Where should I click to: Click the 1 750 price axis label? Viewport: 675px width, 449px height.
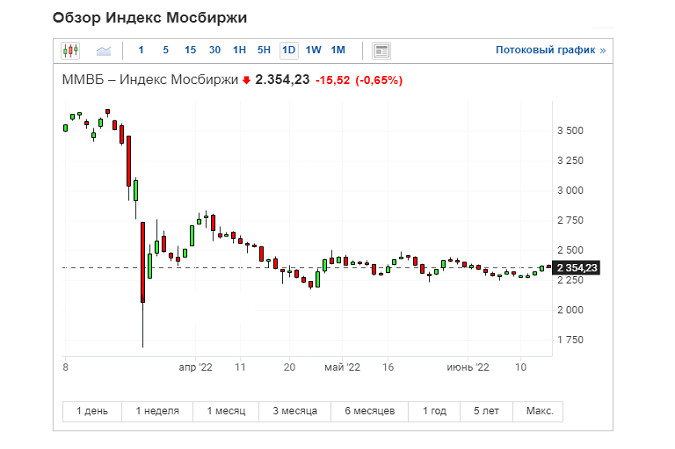[x=570, y=340]
